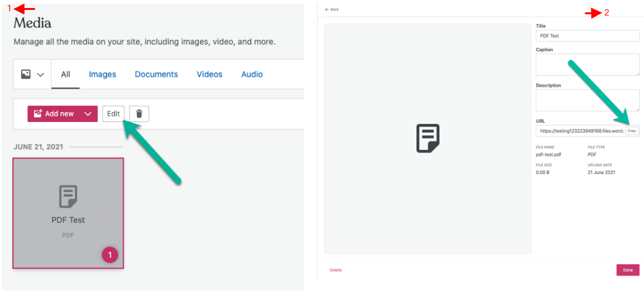The height and width of the screenshot is (291, 644).
Task: Open the media type filter chevron
Action: pos(41,74)
